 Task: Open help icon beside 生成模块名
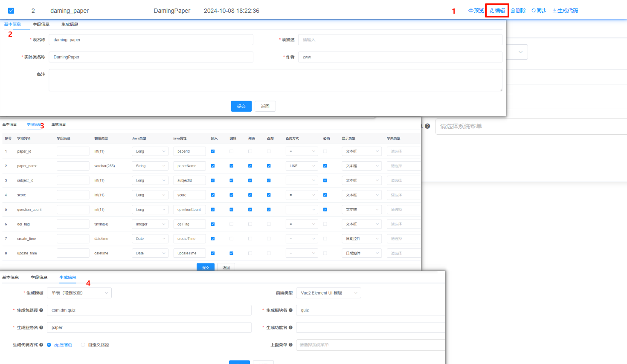pos(290,310)
